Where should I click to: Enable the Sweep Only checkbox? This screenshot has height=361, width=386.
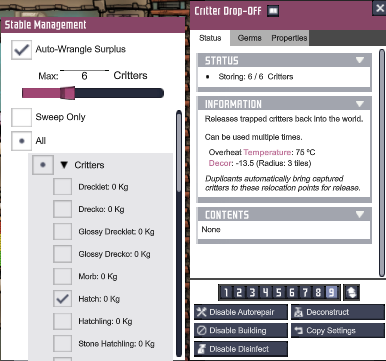[x=21, y=117]
